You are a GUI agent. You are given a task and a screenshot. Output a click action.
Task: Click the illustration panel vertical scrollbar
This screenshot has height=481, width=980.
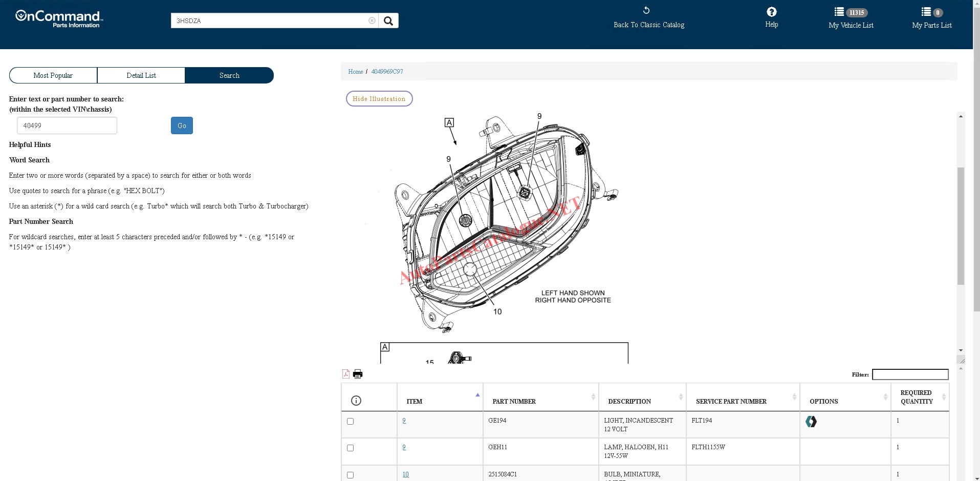(x=961, y=225)
